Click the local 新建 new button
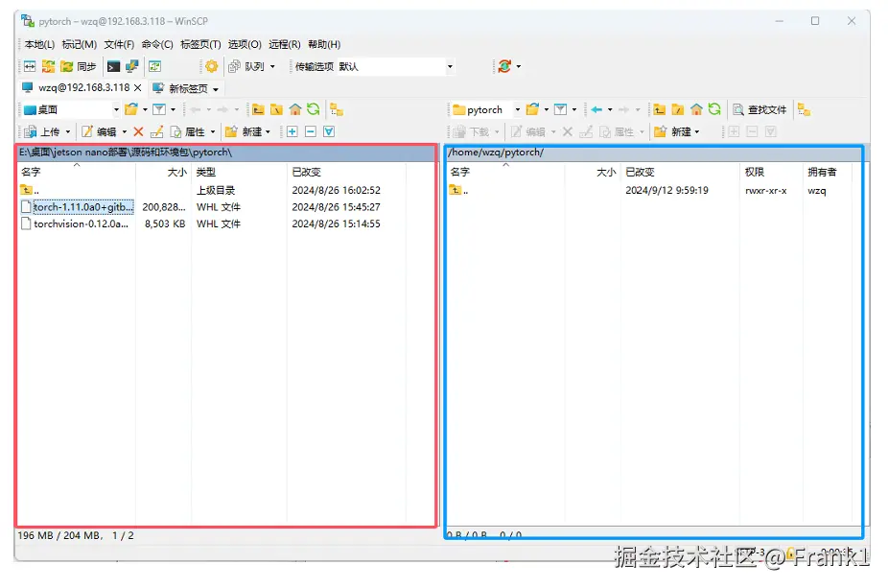Screen dimensions: 888x588 click(245, 131)
